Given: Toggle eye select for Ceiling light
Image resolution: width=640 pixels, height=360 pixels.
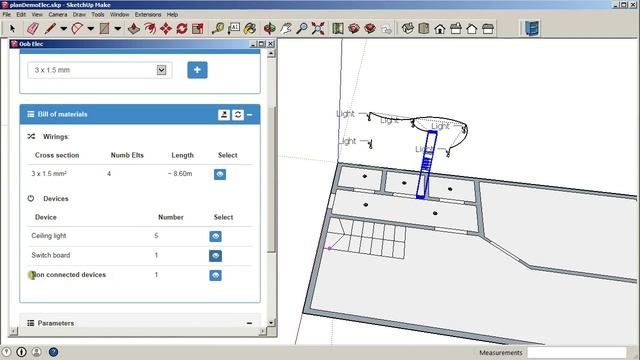Looking at the screenshot, I should (216, 236).
